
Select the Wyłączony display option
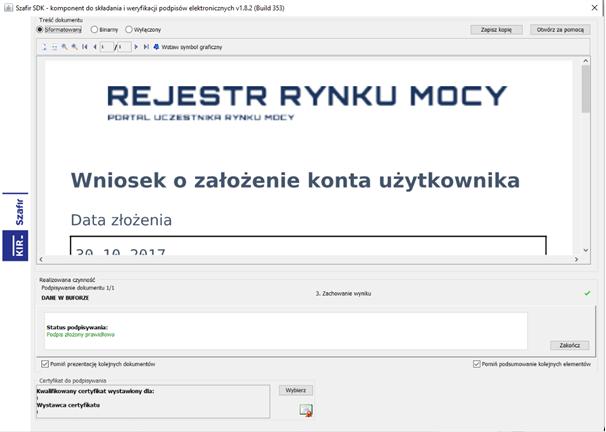[129, 30]
